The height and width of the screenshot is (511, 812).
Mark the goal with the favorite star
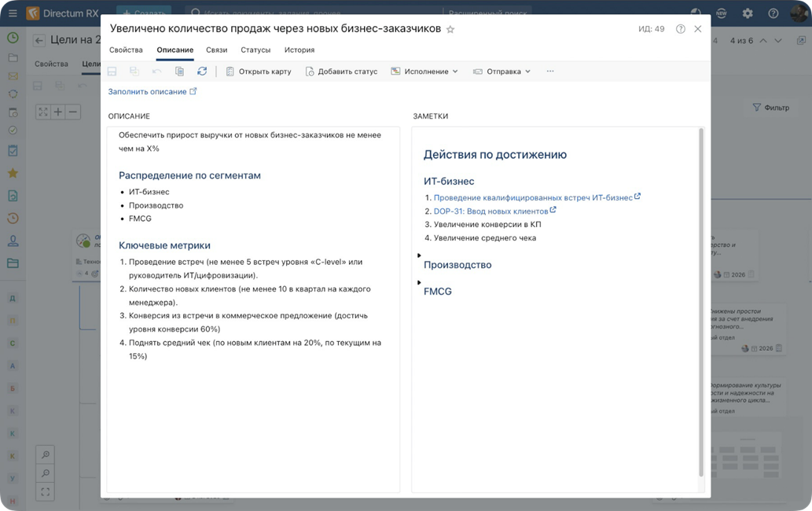click(x=450, y=29)
